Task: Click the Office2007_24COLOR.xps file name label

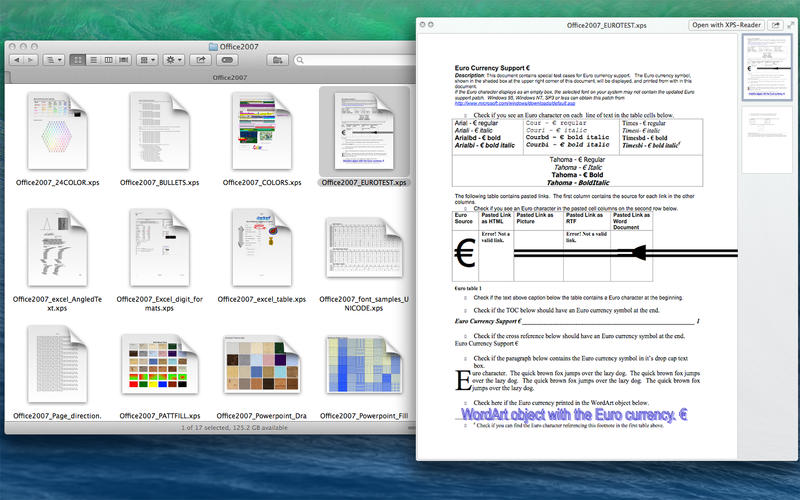Action: (57, 182)
